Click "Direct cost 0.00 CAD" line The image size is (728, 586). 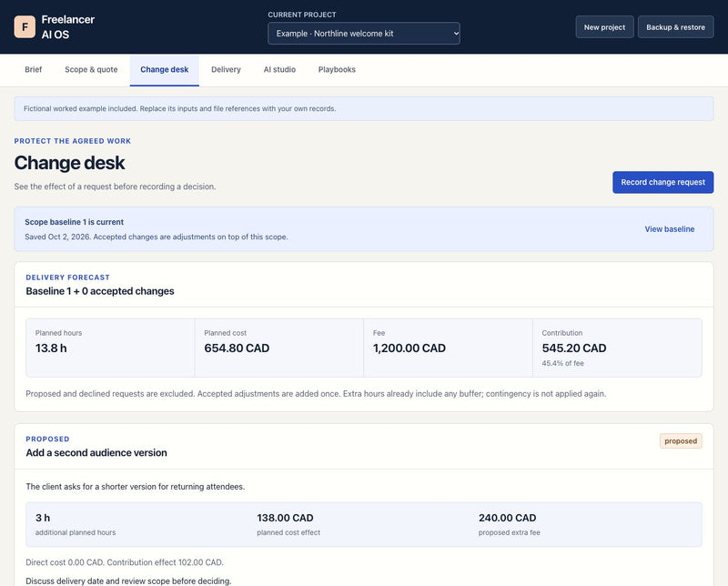click(x=125, y=562)
